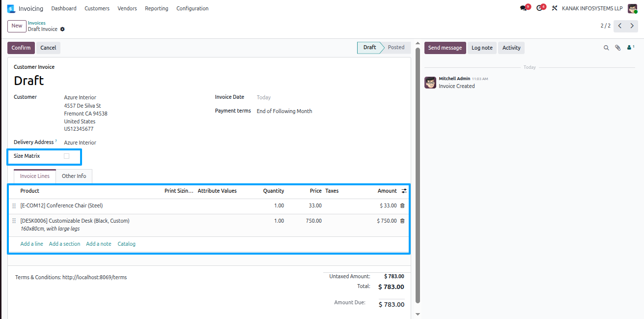Click Send message in chatter

coord(445,48)
